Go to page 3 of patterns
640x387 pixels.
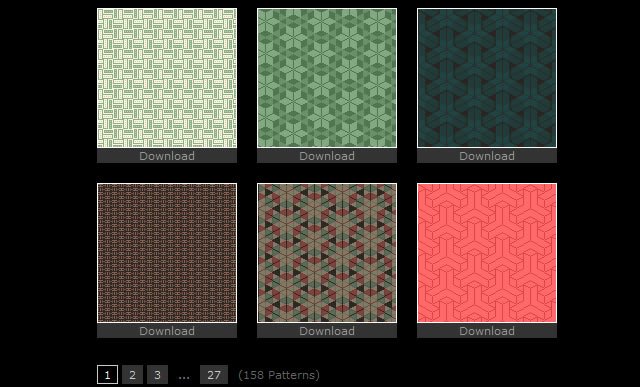pyautogui.click(x=157, y=375)
